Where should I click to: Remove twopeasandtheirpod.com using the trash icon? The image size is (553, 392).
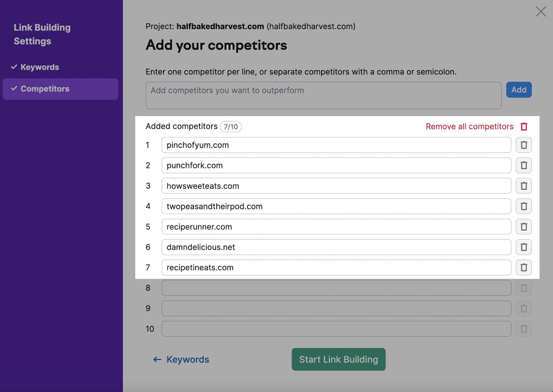[x=524, y=206]
